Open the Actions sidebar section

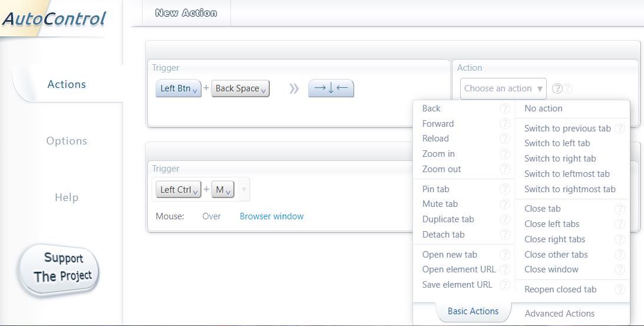pyautogui.click(x=67, y=84)
